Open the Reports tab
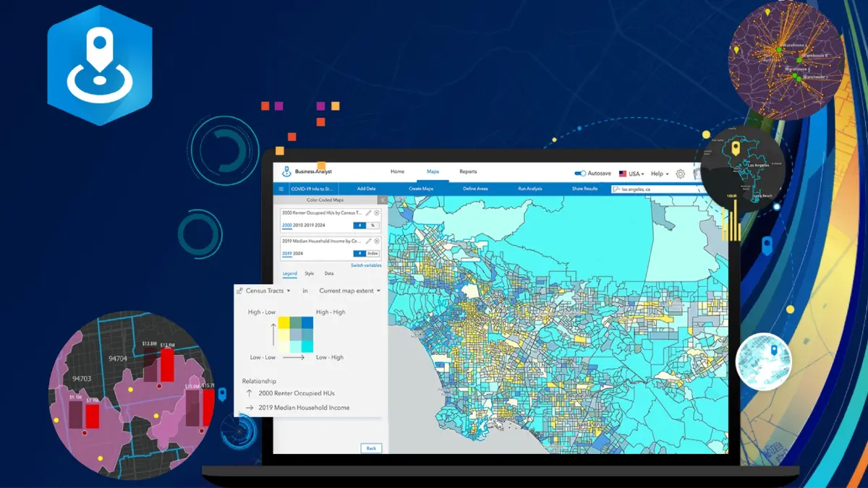 (x=468, y=172)
